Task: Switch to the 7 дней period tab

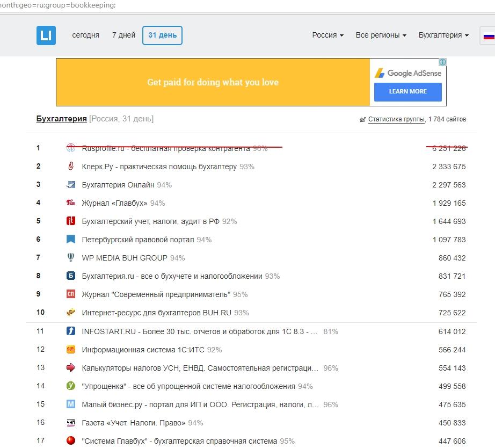Action: tap(123, 35)
